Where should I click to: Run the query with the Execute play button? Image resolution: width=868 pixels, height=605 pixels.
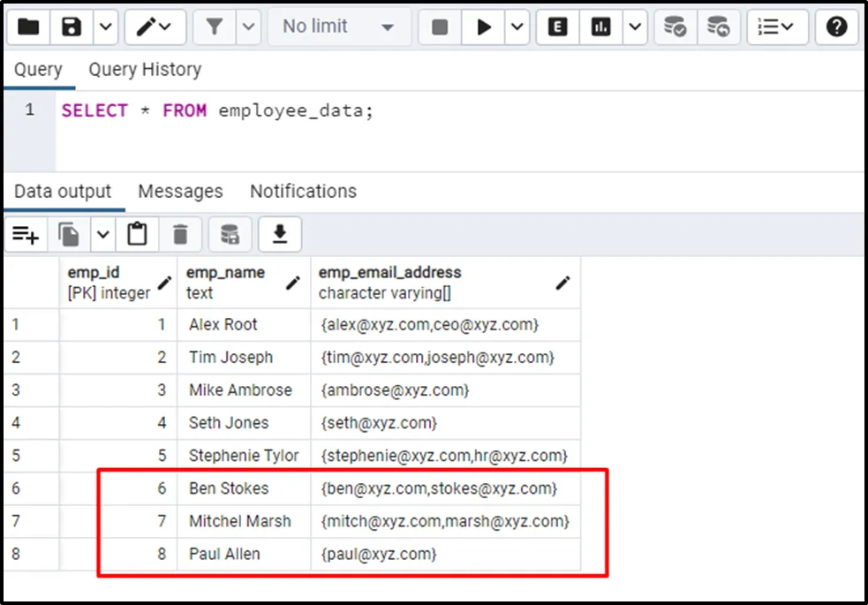click(x=484, y=27)
